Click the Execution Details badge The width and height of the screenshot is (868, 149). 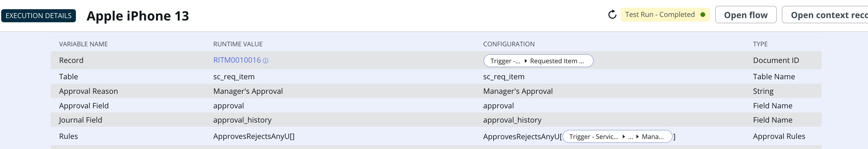tap(38, 16)
